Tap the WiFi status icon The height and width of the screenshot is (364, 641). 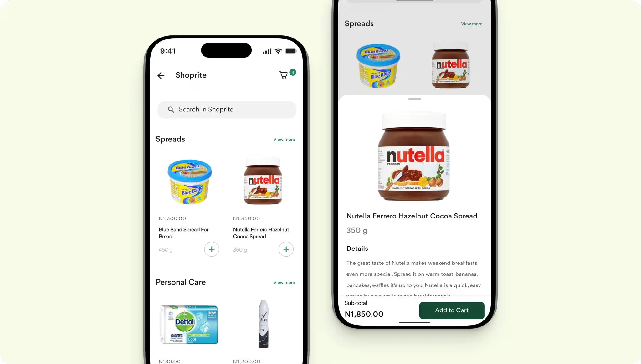[278, 51]
